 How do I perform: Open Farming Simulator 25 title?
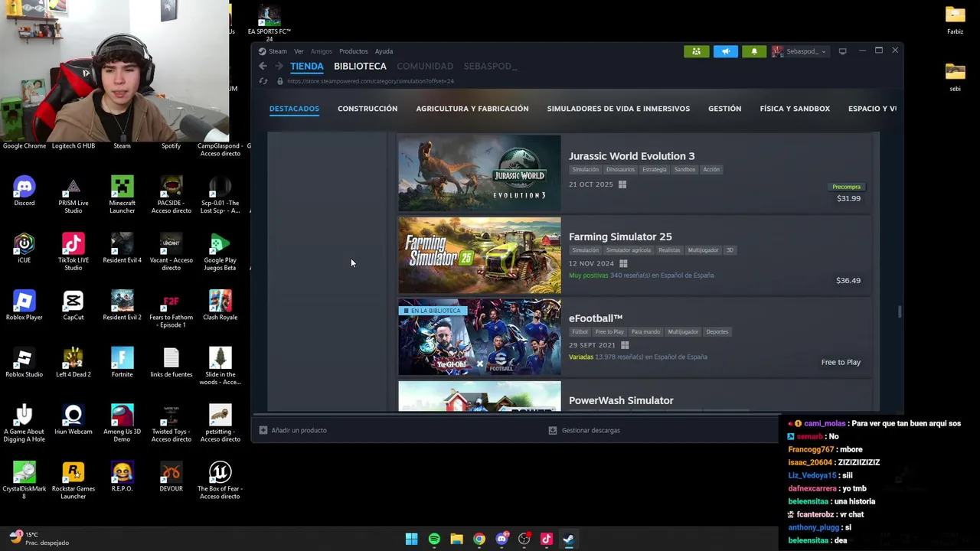[620, 236]
